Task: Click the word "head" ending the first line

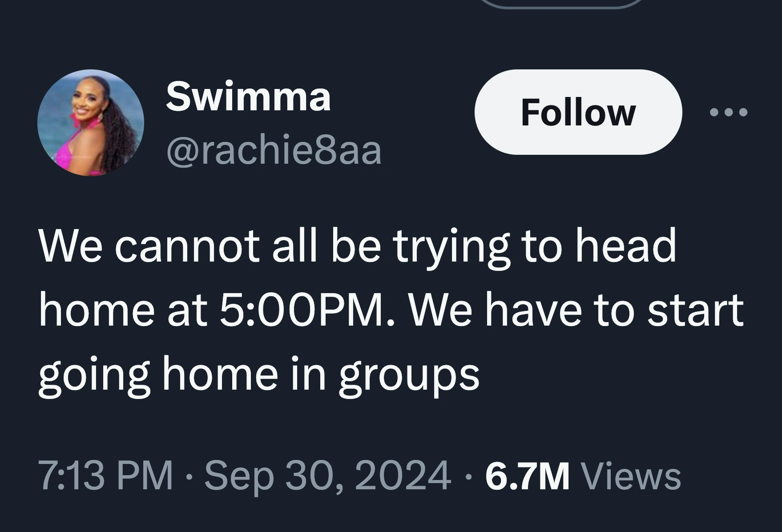Action: 625,246
